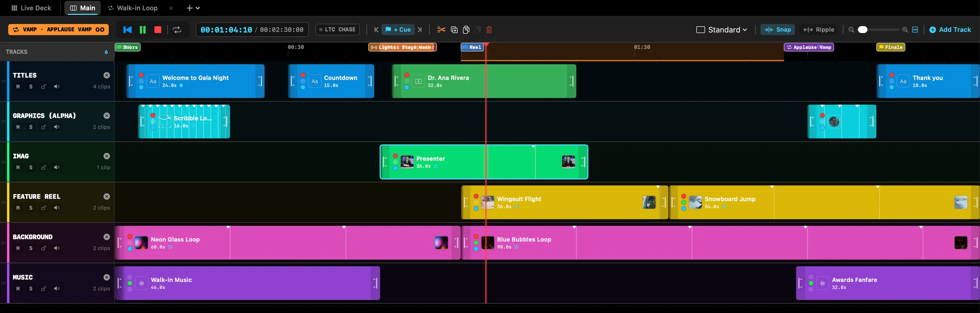Enable Ripple edit mode
980x313 pixels.
point(819,29)
